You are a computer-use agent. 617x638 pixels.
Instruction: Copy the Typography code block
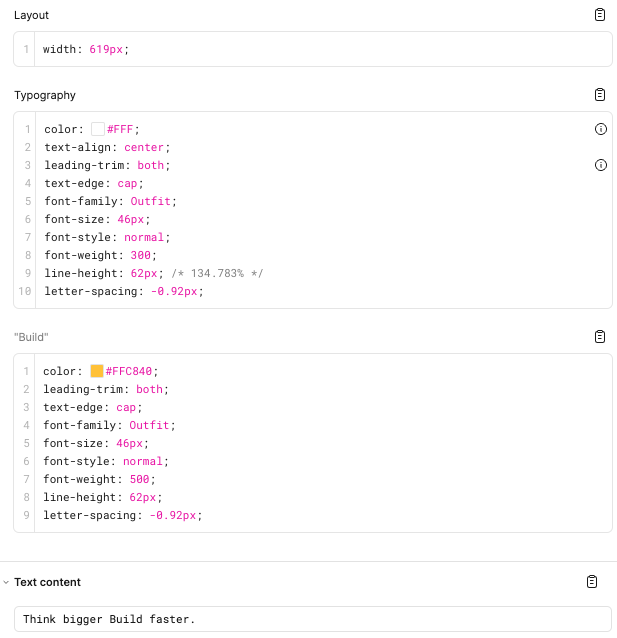point(600,95)
